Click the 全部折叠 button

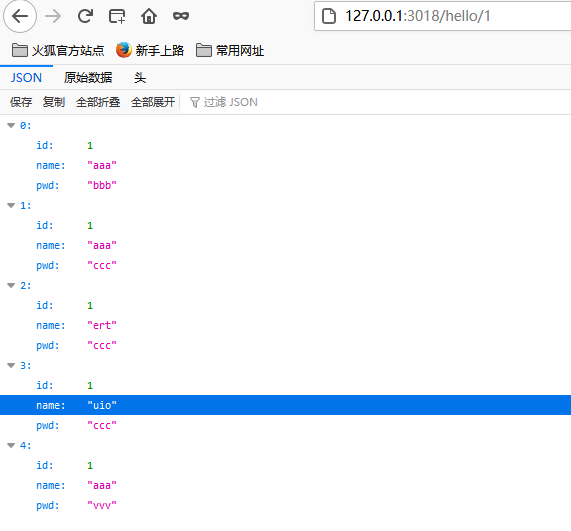click(98, 102)
